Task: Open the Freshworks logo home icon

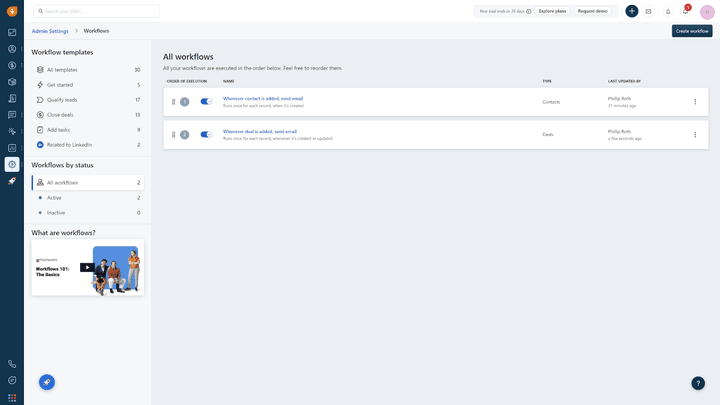Action: [x=12, y=11]
